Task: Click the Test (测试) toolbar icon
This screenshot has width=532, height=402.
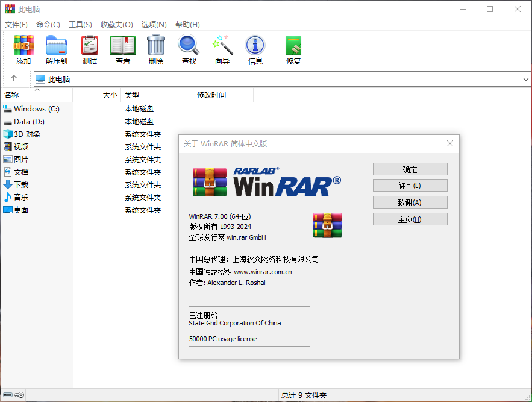Action: [x=90, y=45]
